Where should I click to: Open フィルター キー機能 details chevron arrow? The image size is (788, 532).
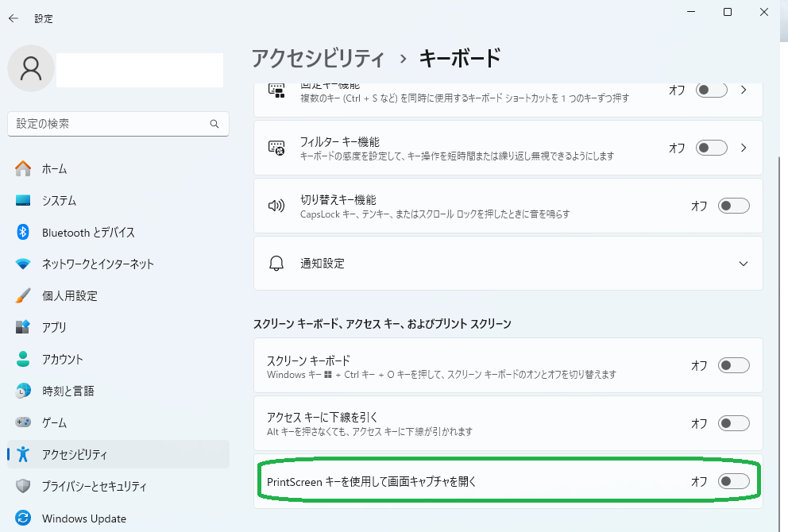744,148
